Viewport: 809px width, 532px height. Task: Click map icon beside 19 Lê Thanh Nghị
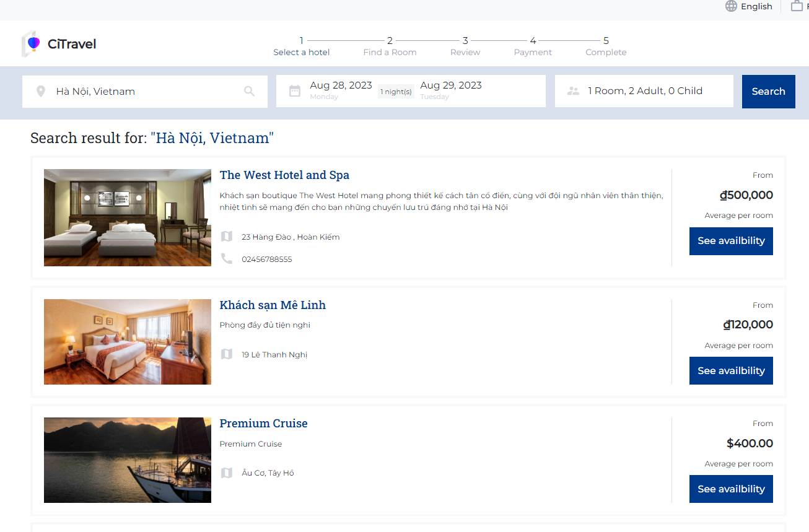pyautogui.click(x=227, y=354)
